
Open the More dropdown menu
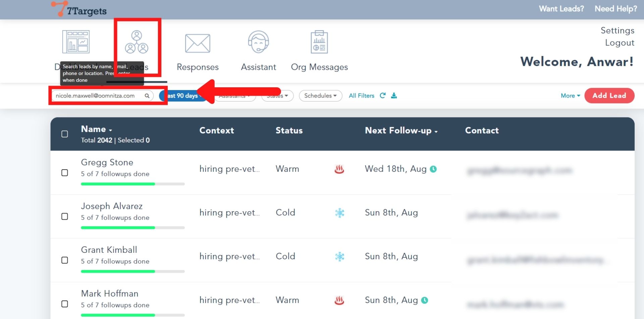click(x=570, y=96)
